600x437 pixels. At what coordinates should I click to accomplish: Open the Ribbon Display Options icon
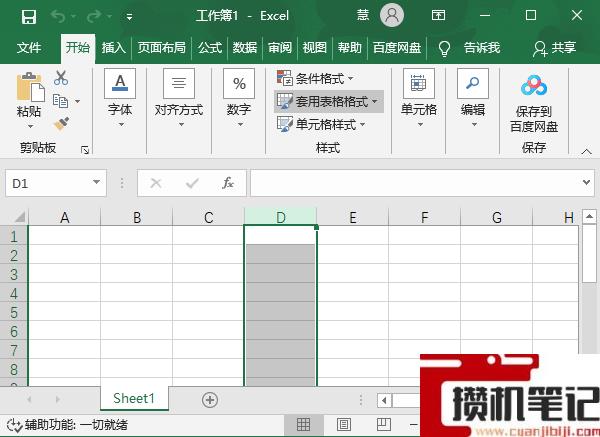pos(438,15)
